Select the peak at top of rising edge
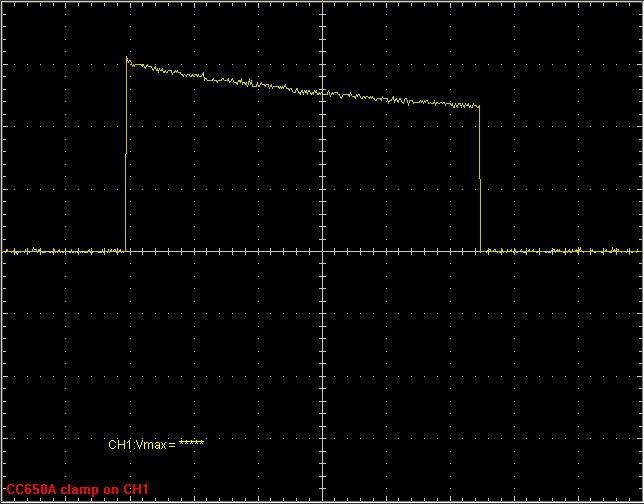The image size is (644, 504). pos(127,59)
